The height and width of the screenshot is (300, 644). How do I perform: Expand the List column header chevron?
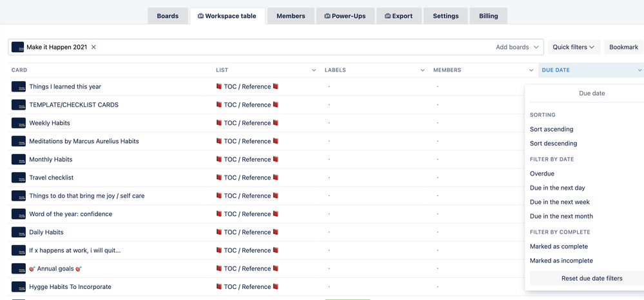coord(314,70)
